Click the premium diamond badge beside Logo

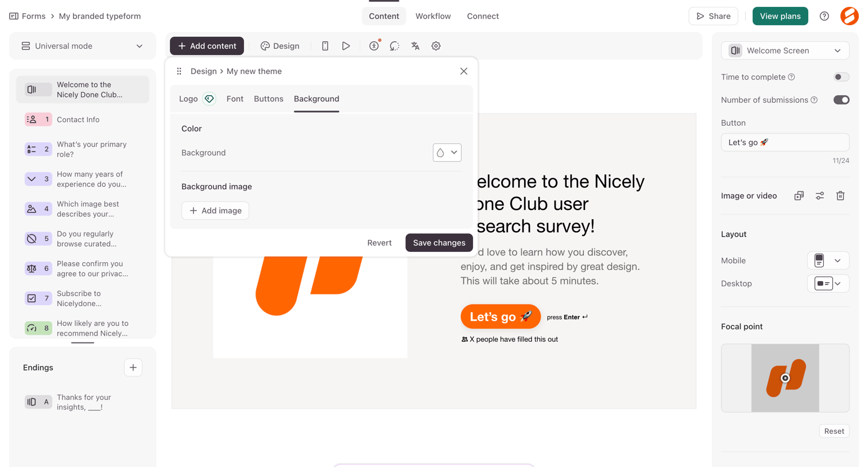point(209,99)
